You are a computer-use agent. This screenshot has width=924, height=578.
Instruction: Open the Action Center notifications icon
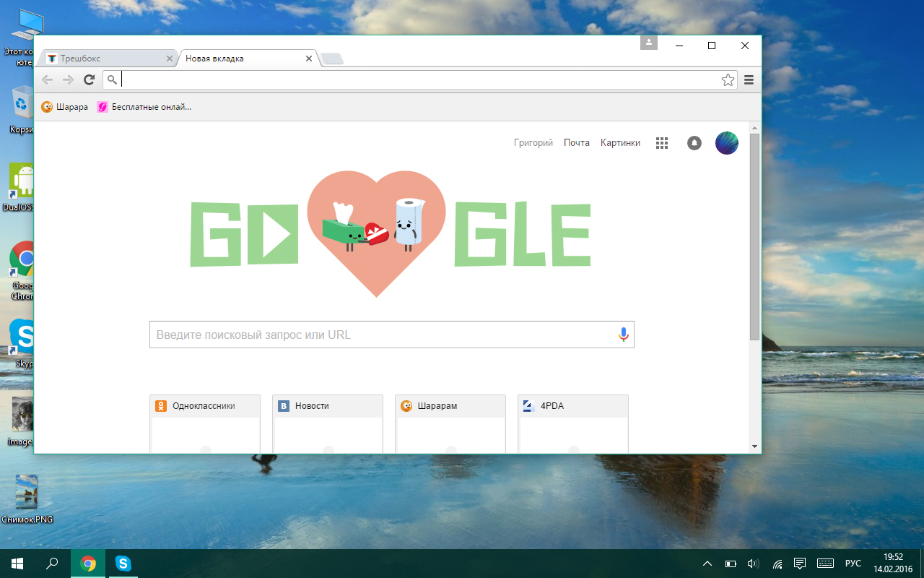pyautogui.click(x=800, y=564)
